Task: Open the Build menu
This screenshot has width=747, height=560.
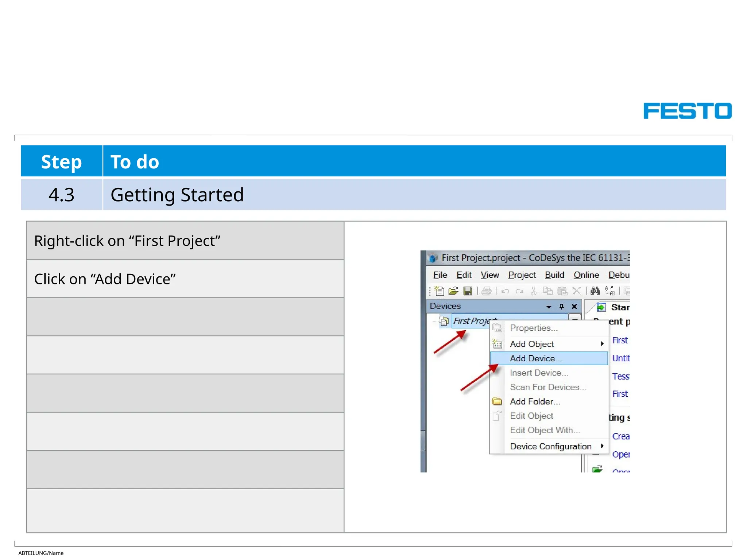Action: [554, 275]
